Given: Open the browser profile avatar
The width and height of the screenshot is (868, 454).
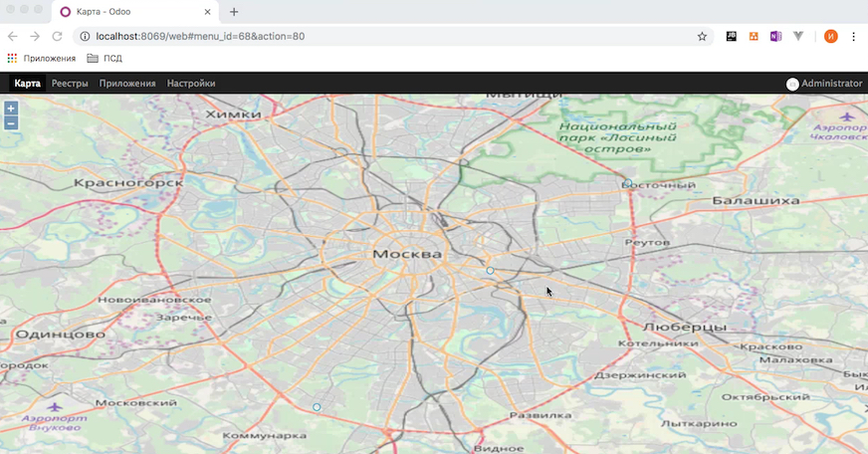Looking at the screenshot, I should pyautogui.click(x=830, y=37).
